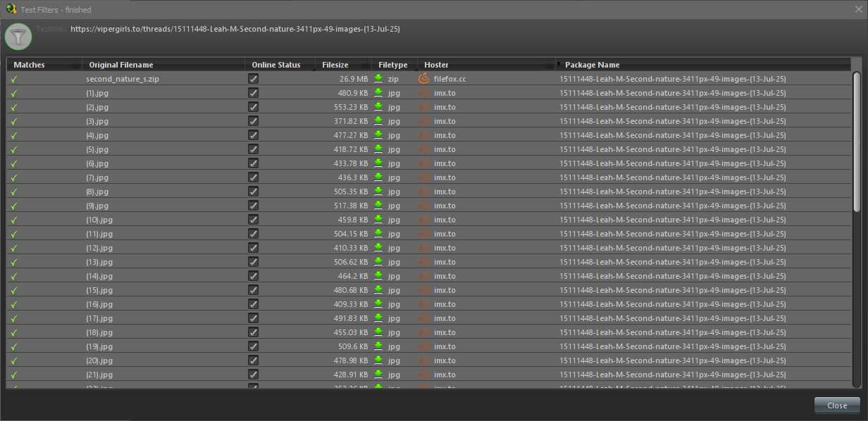Image resolution: width=868 pixels, height=421 pixels.
Task: Click filetype icon in (9).jpg row
Action: pos(378,206)
